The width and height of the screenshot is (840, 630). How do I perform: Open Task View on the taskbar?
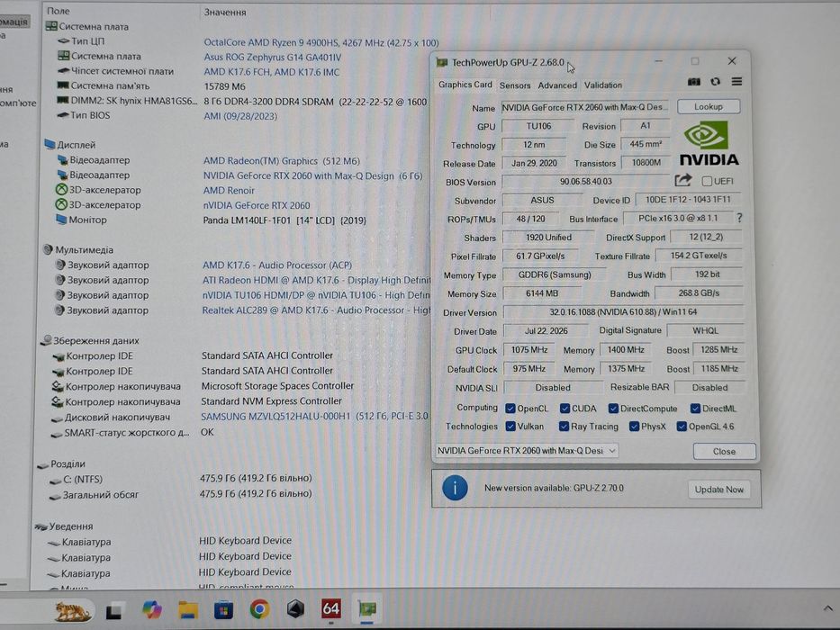click(114, 610)
